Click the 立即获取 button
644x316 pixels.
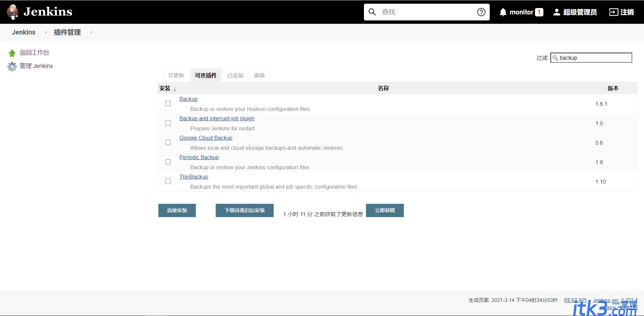click(385, 210)
